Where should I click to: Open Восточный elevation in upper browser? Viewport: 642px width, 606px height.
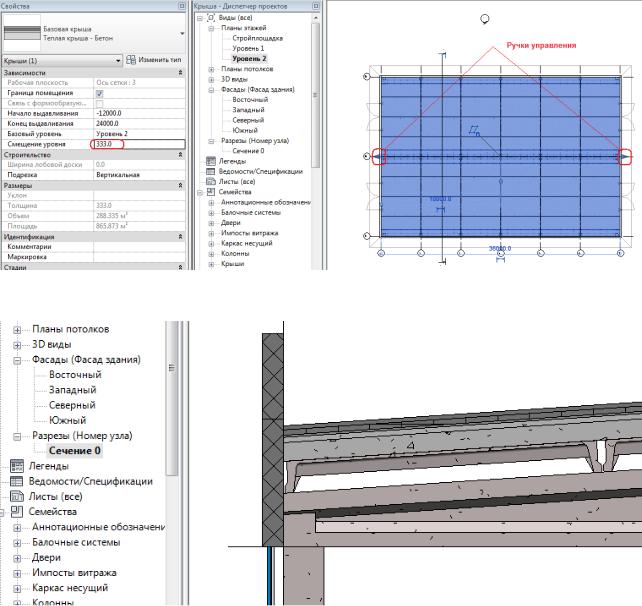point(250,99)
